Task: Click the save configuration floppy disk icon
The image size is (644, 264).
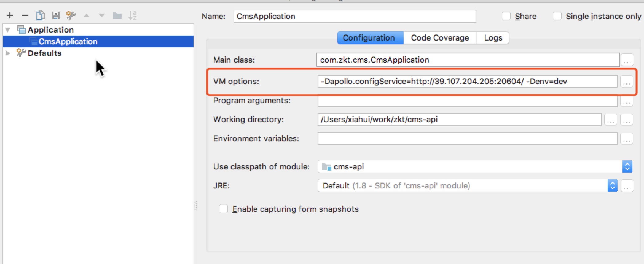Action: point(56,15)
